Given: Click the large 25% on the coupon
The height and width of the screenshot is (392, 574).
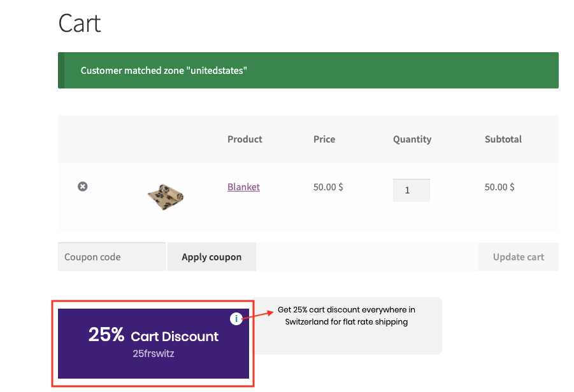Looking at the screenshot, I should (x=106, y=335).
